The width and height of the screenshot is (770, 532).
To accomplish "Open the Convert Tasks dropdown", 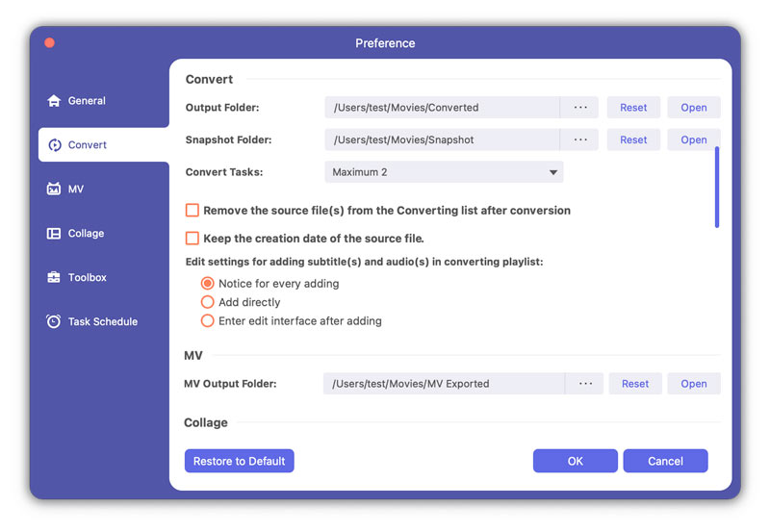I will [444, 172].
